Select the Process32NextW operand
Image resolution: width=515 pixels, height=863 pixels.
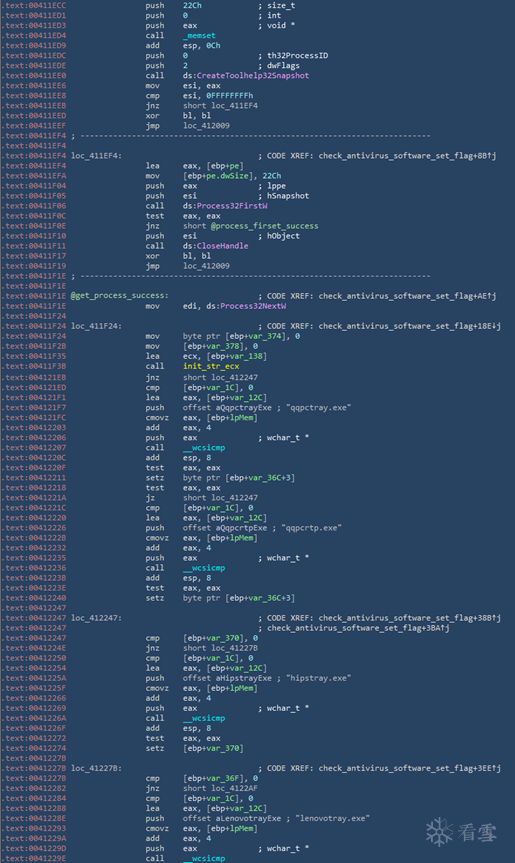253,306
